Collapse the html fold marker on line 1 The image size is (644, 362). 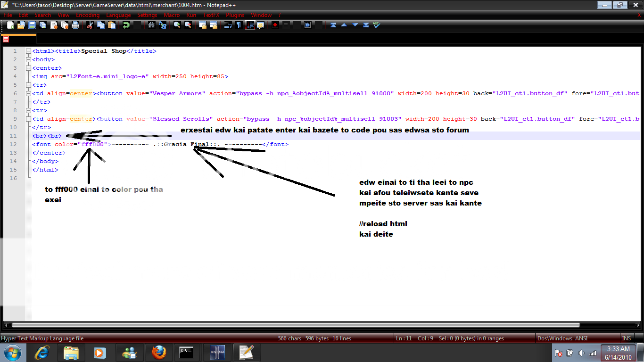(x=29, y=51)
